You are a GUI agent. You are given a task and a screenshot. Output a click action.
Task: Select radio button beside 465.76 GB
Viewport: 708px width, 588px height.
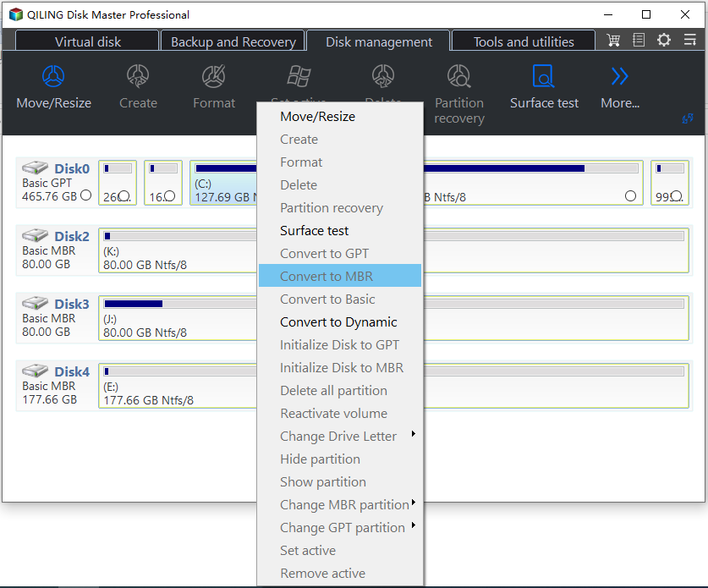[85, 195]
